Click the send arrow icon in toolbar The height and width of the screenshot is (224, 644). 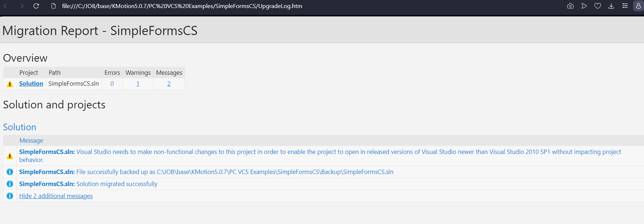pyautogui.click(x=584, y=6)
